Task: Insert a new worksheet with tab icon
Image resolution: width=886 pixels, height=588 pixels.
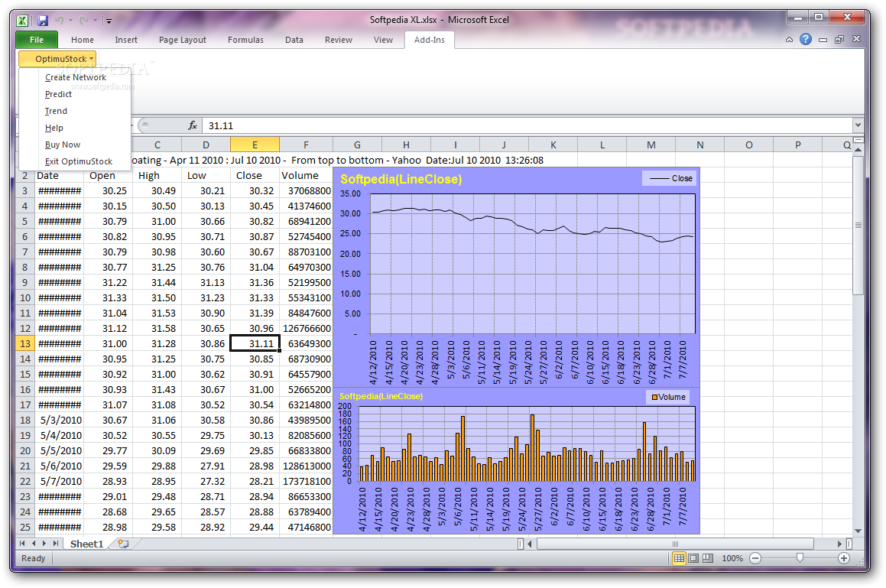Action: (122, 544)
